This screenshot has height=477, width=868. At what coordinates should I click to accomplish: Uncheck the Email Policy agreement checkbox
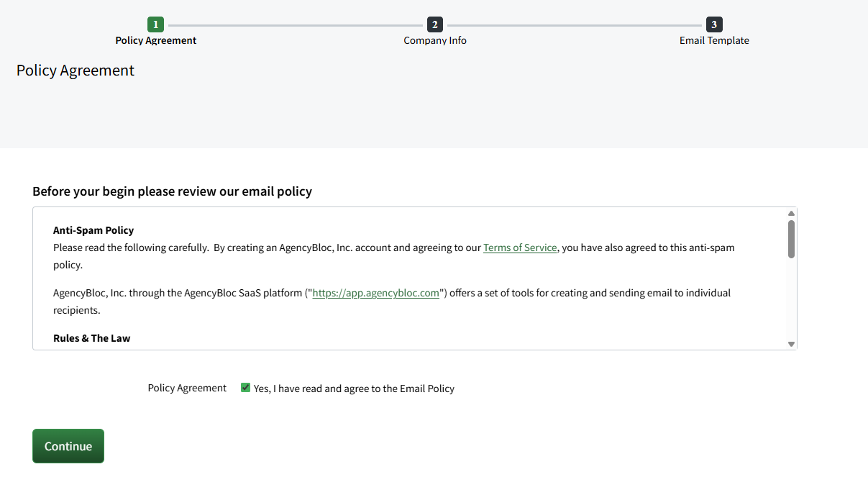pos(245,387)
